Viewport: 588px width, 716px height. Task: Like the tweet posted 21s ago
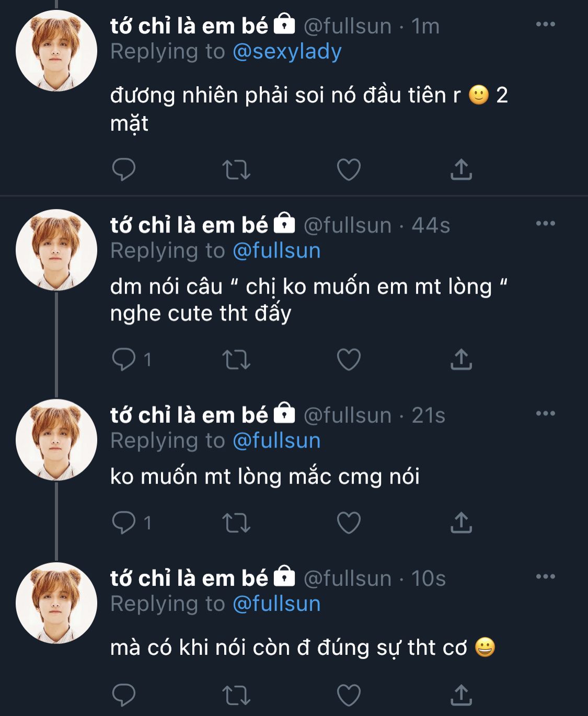click(349, 522)
